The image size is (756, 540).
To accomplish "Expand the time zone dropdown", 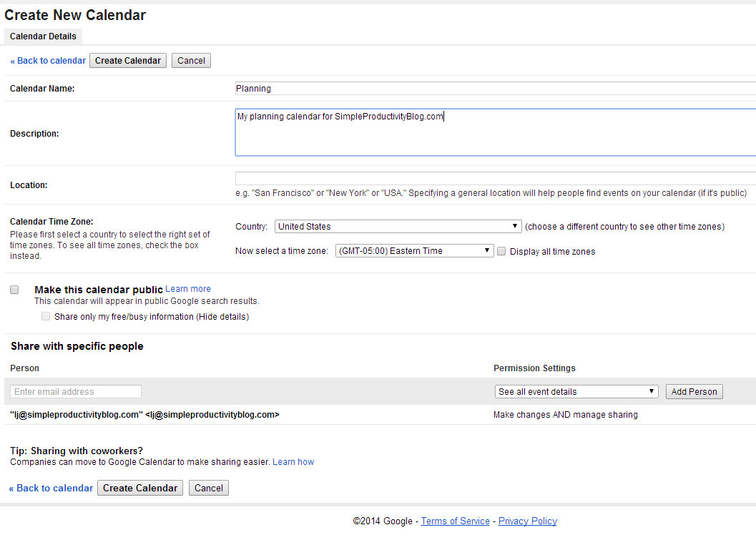I will (x=414, y=251).
